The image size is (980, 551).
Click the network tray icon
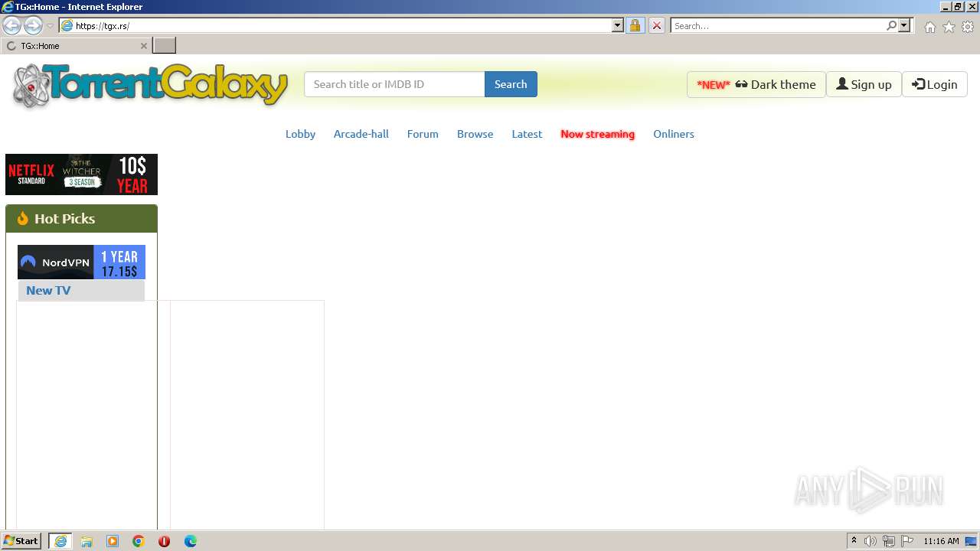[889, 541]
